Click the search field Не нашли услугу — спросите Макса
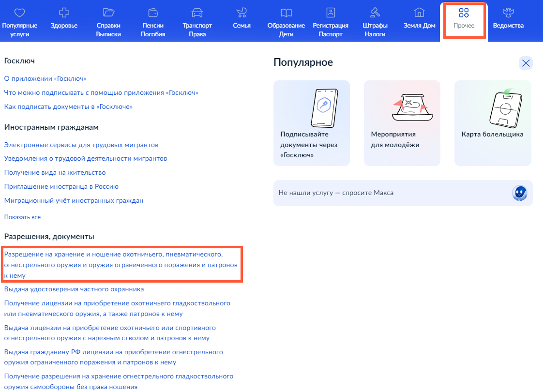543x392 pixels. [x=403, y=193]
